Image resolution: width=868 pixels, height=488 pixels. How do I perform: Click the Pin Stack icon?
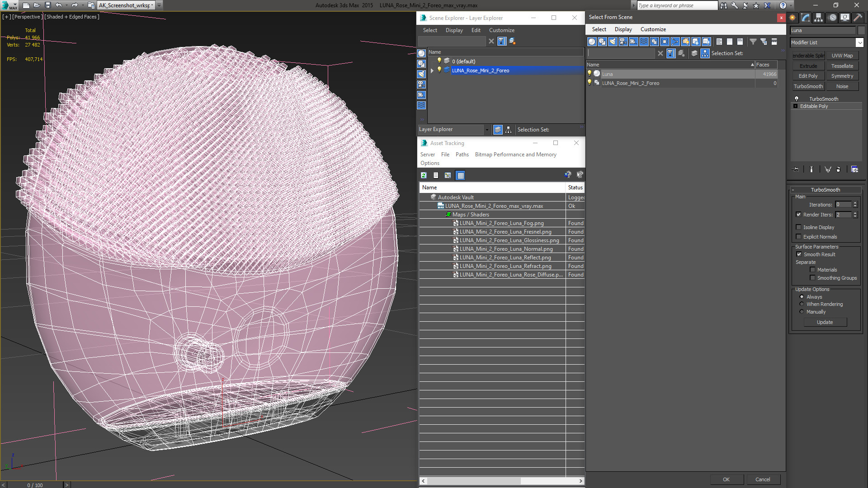796,169
